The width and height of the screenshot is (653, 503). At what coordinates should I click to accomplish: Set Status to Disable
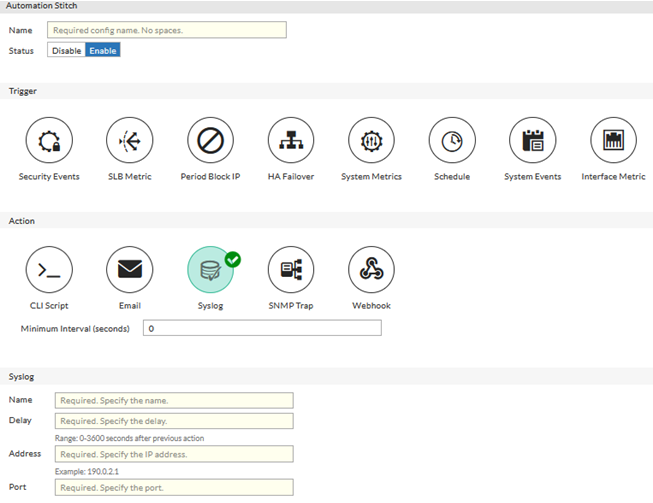tap(66, 50)
